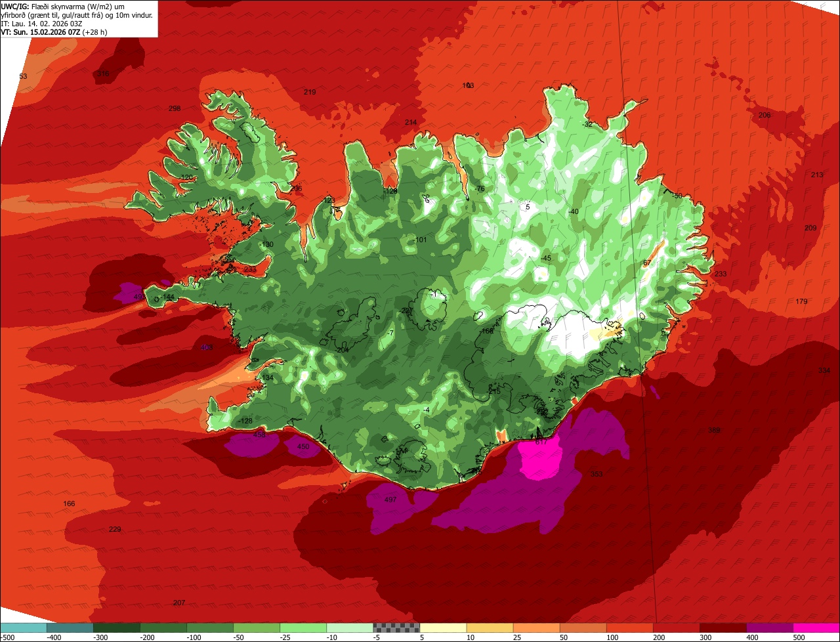Click the light teal -500 to -400 legend swatch

[x=23, y=628]
